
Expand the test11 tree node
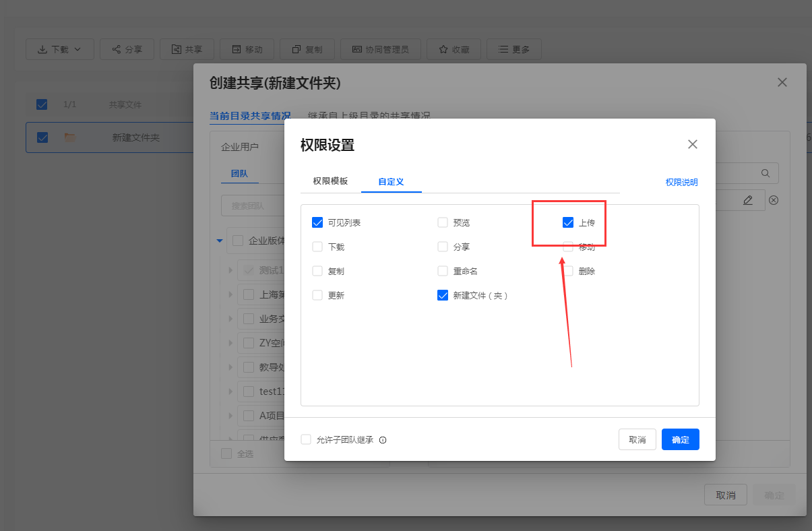[230, 392]
